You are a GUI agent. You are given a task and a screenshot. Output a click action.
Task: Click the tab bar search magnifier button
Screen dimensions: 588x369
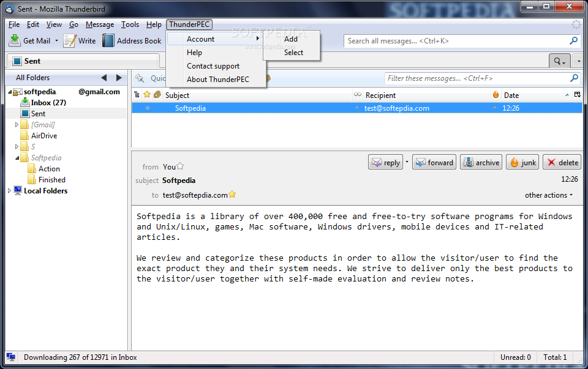click(x=559, y=61)
